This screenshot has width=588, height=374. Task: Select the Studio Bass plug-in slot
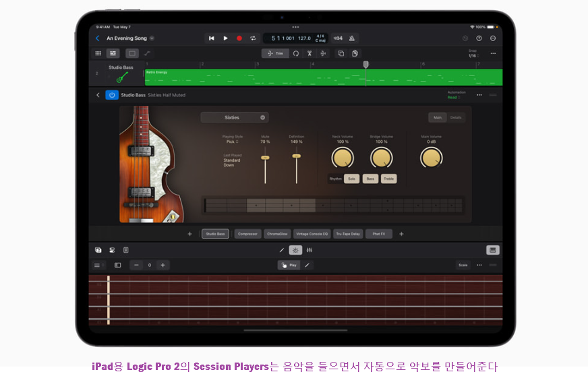click(215, 234)
